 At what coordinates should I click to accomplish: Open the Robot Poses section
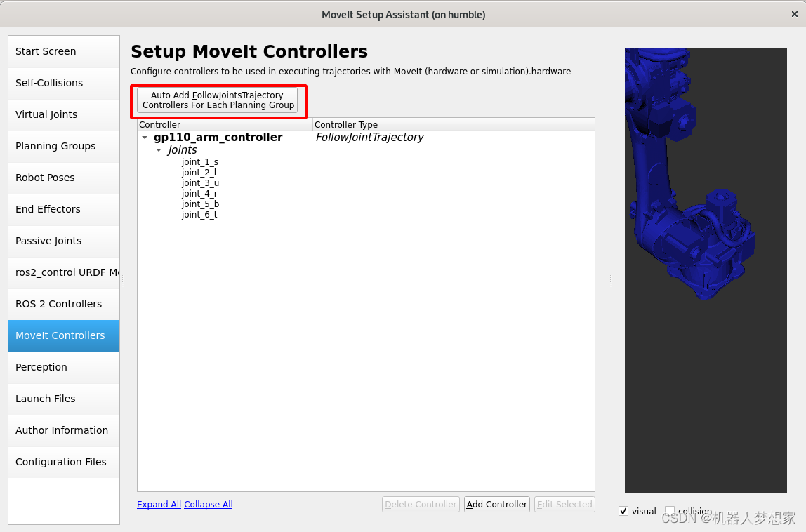point(45,178)
